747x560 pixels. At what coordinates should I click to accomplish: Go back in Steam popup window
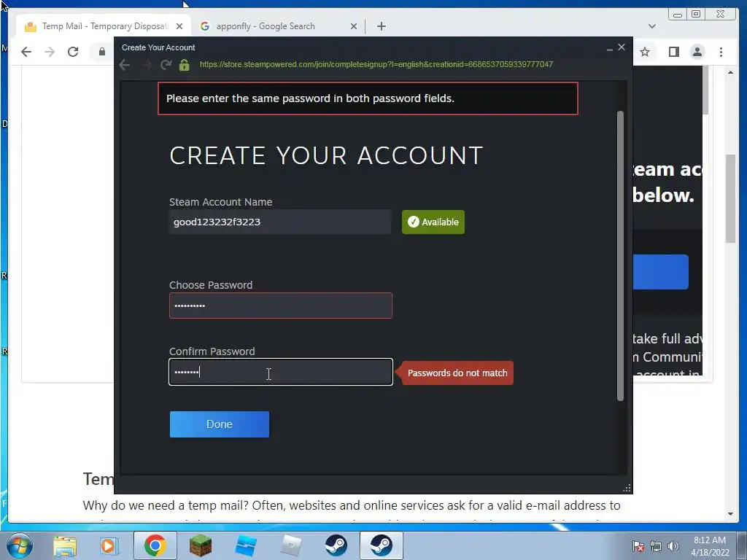pos(124,65)
